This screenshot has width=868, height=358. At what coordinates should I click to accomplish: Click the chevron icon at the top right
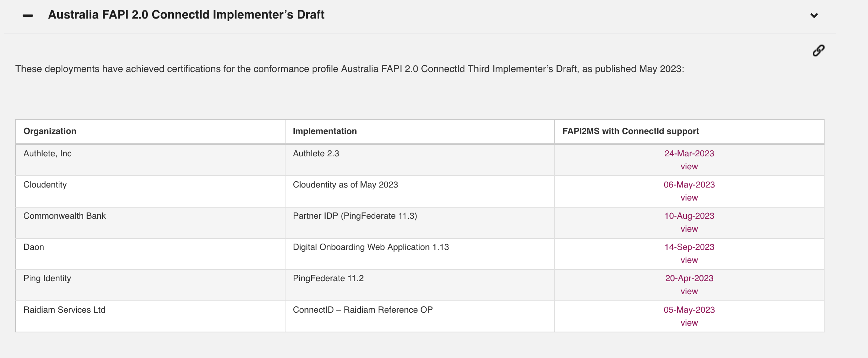tap(814, 16)
